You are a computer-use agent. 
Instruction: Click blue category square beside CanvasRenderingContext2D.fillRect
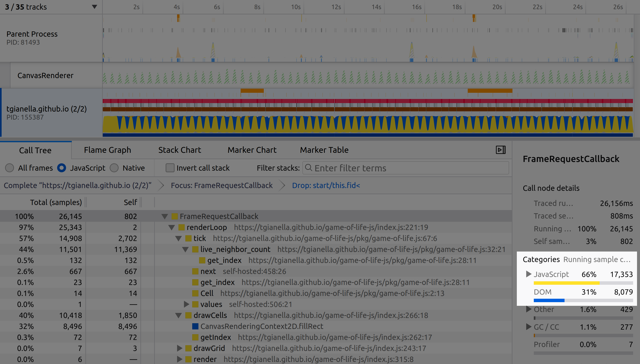click(x=195, y=326)
